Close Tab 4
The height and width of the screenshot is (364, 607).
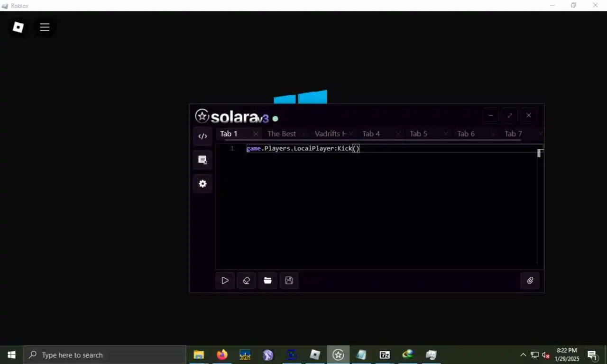398,134
